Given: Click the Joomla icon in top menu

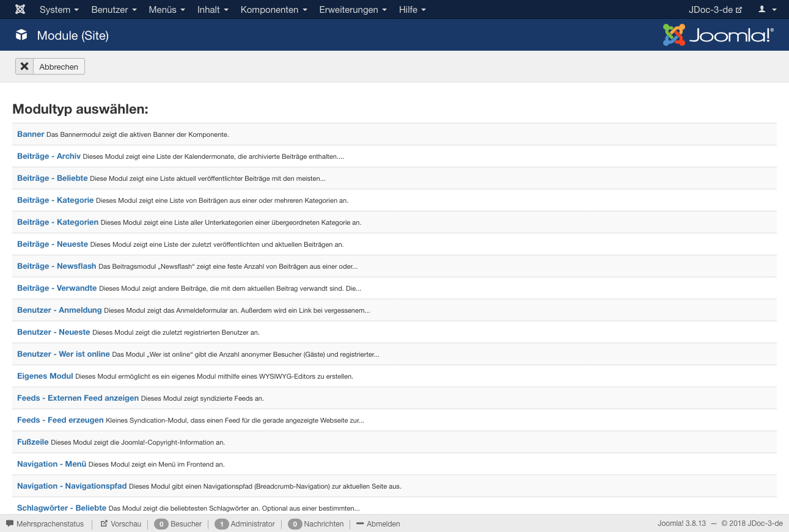Looking at the screenshot, I should click(x=20, y=10).
